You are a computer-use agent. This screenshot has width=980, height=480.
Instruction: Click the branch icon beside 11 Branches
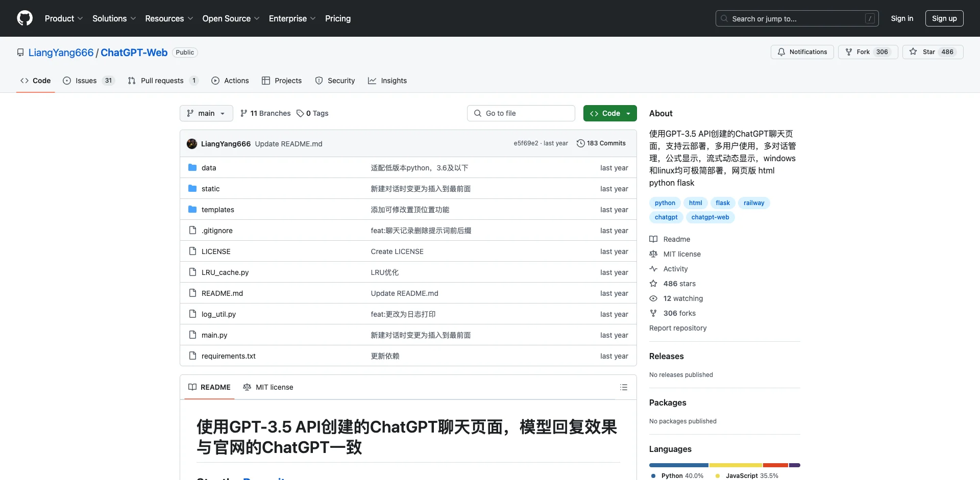244,113
